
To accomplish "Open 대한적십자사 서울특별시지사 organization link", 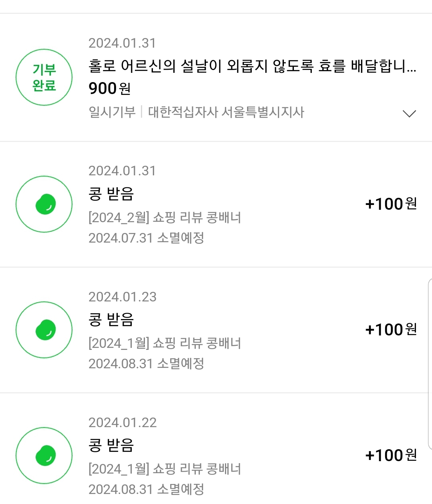I will click(x=226, y=112).
